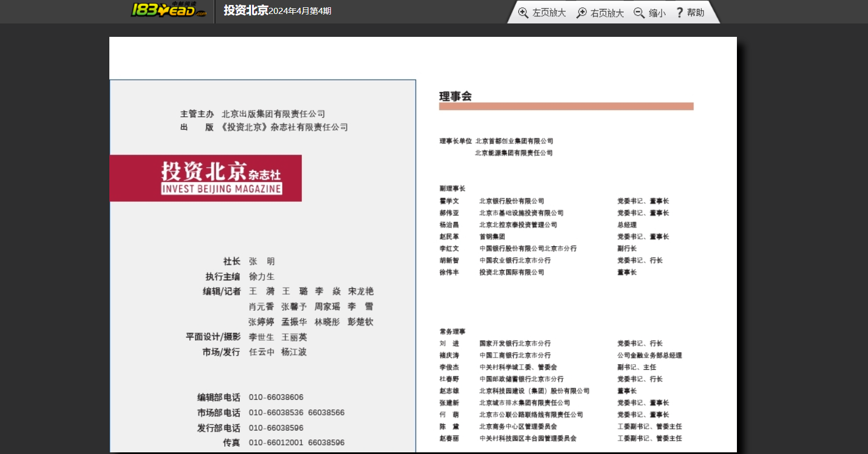Click the name 杨治昌
The height and width of the screenshot is (454, 868).
[x=449, y=225]
